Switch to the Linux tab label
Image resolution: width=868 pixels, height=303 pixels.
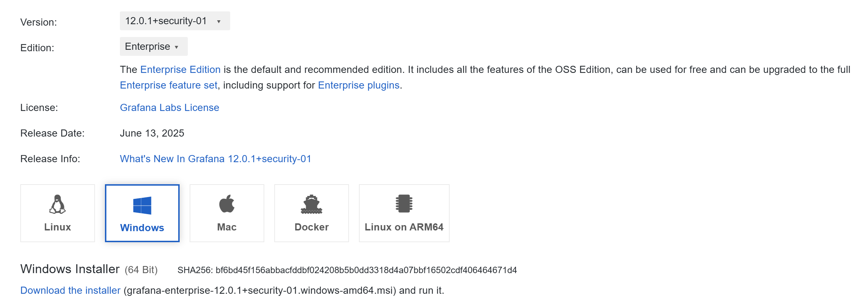tap(58, 227)
